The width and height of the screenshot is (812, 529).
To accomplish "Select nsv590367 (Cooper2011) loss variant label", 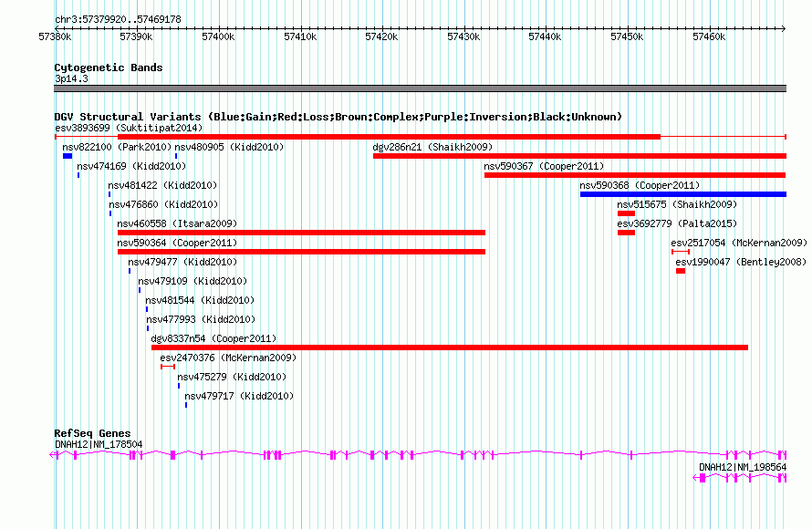I will pos(544,166).
